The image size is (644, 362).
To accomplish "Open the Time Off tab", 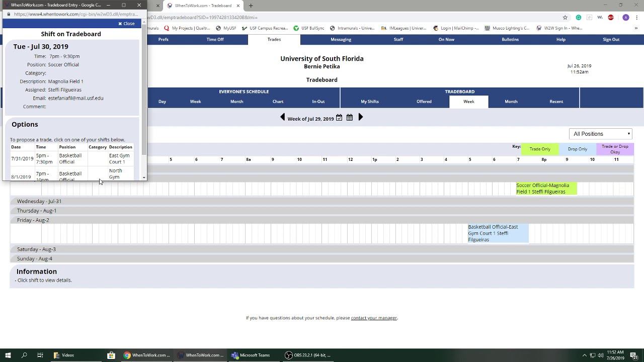I will click(x=215, y=39).
